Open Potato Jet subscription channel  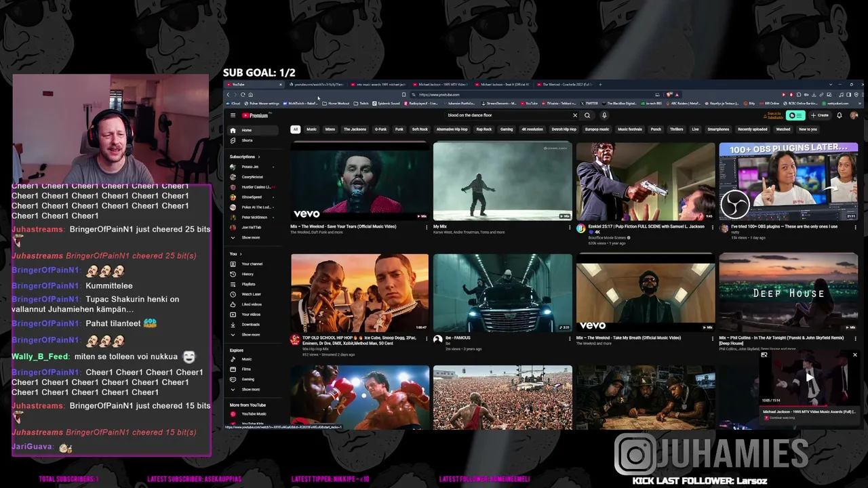tap(252, 167)
